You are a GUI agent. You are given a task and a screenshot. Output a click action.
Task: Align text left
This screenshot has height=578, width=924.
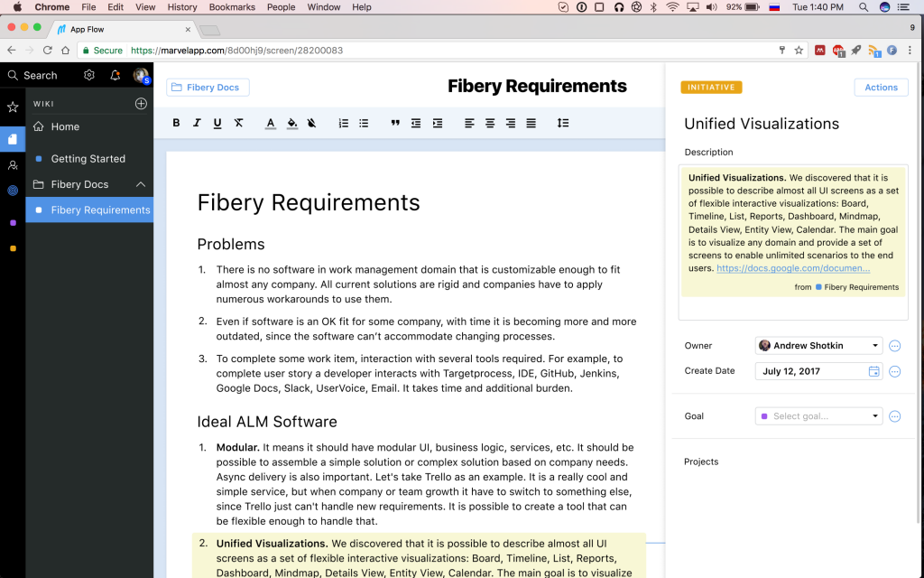point(469,123)
